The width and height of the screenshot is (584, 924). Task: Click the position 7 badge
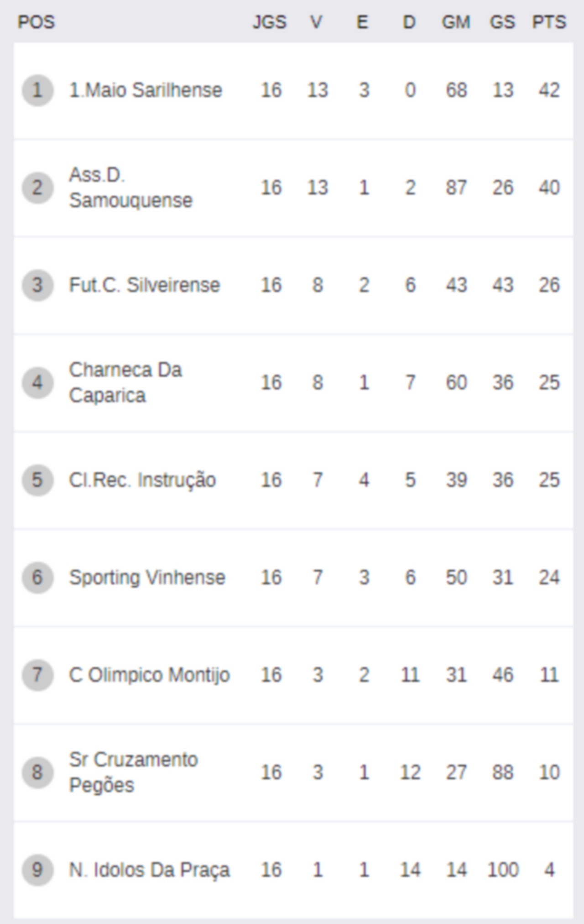point(37,675)
